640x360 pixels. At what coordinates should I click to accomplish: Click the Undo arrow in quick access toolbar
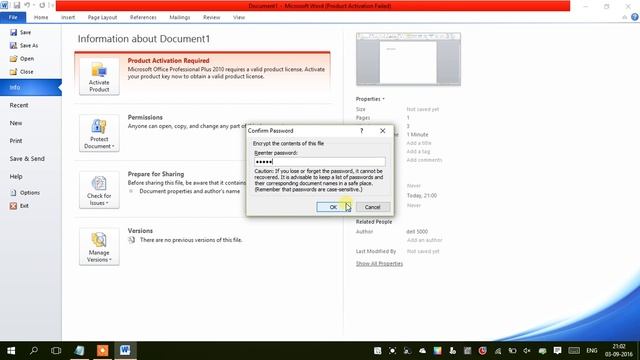(27, 5)
